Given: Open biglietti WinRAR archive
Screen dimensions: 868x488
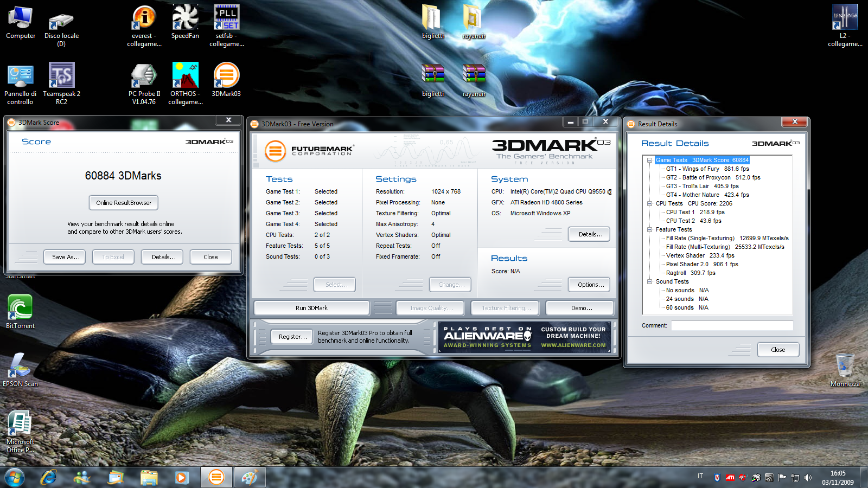Looking at the screenshot, I should click(x=433, y=80).
